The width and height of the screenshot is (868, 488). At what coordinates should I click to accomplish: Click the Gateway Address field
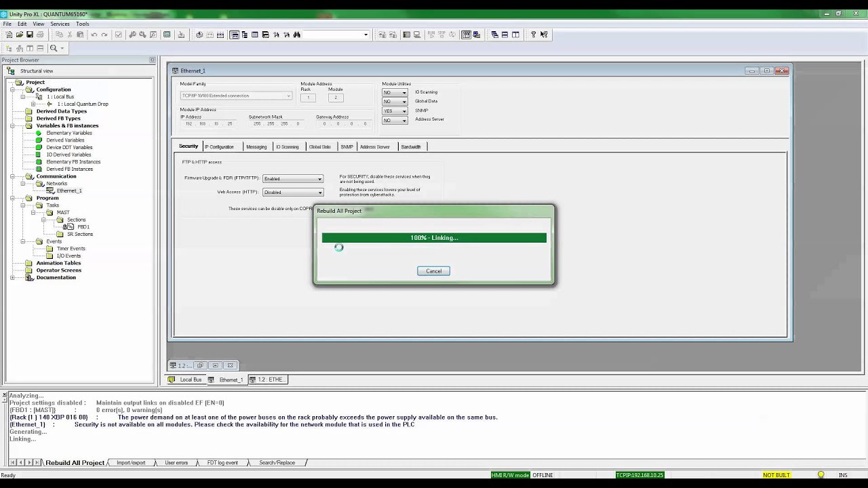[x=344, y=124]
